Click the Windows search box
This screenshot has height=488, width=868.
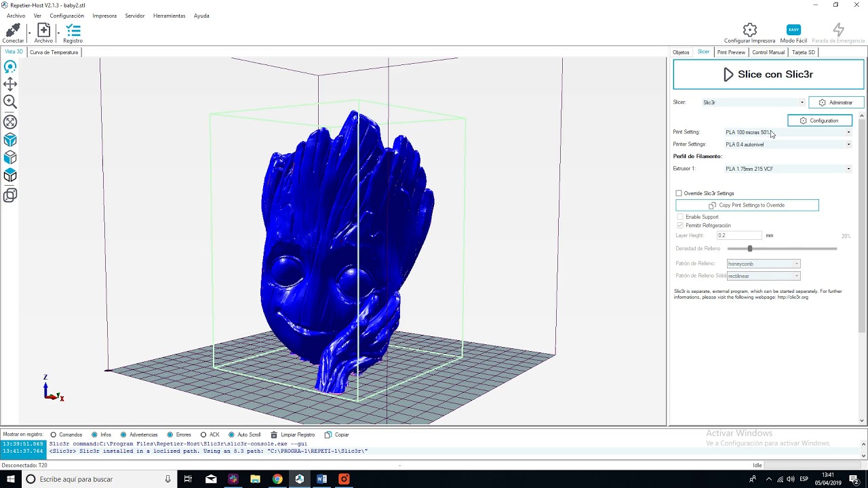pyautogui.click(x=98, y=479)
